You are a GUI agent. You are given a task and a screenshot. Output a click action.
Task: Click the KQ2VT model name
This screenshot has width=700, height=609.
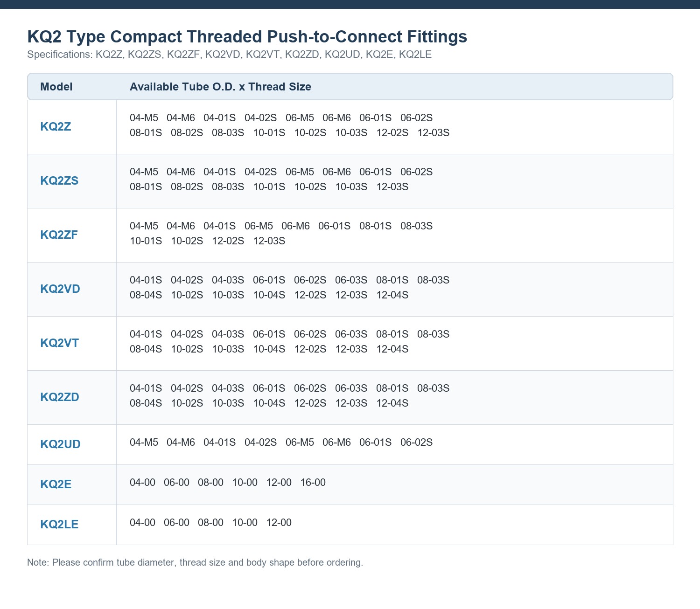(x=59, y=343)
